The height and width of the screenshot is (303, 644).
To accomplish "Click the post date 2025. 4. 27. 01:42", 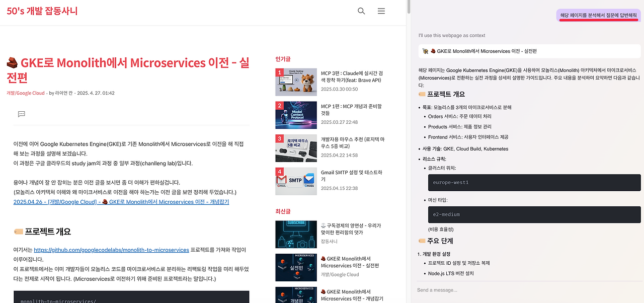I will (x=96, y=93).
